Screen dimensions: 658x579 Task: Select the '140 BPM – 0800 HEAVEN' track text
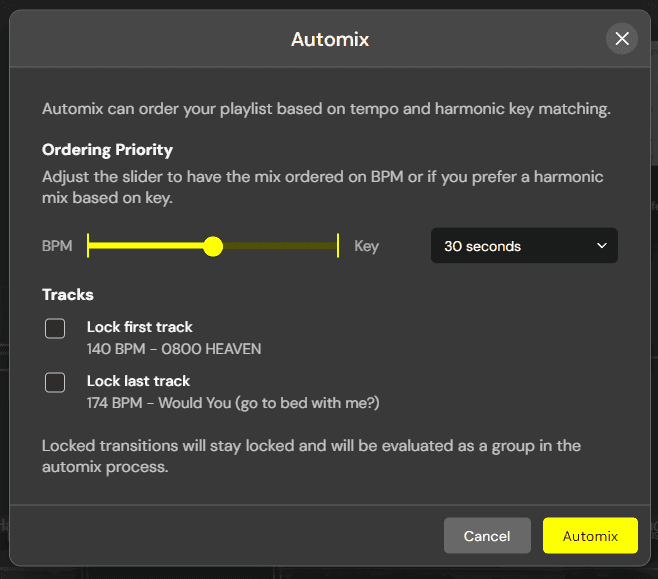click(x=174, y=349)
